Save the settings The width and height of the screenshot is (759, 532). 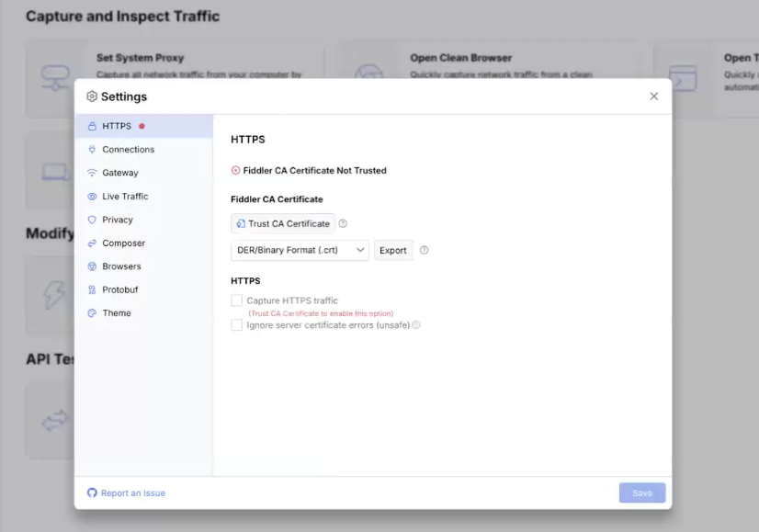pyautogui.click(x=642, y=492)
